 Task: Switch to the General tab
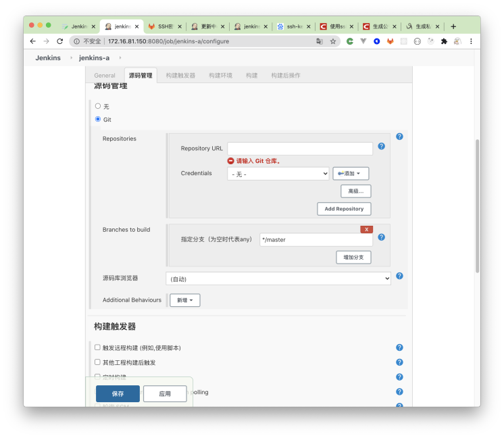105,75
